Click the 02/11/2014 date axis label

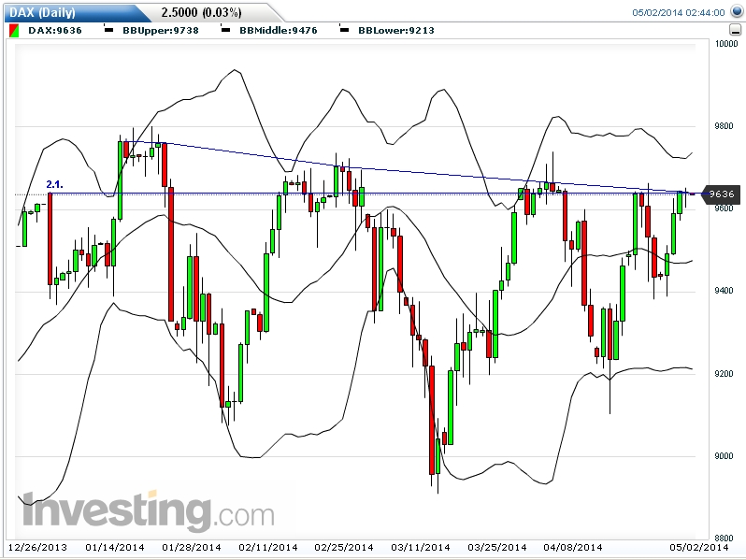[x=268, y=547]
